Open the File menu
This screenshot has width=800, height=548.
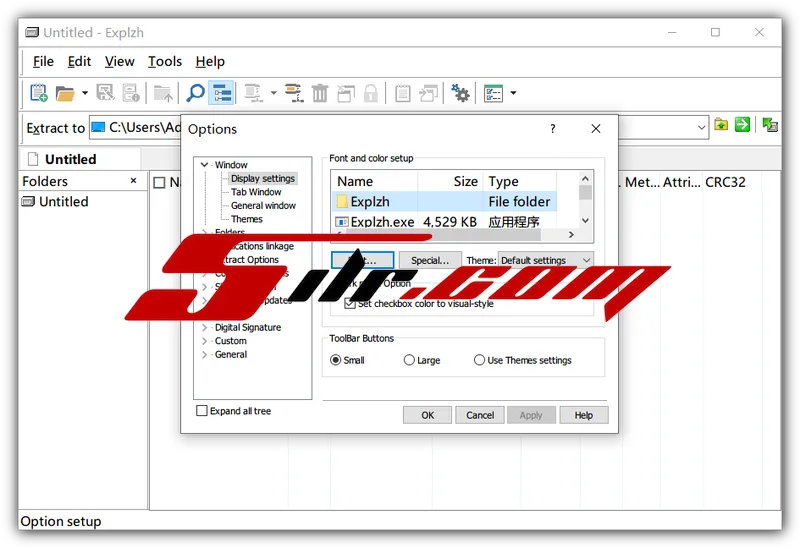click(43, 62)
